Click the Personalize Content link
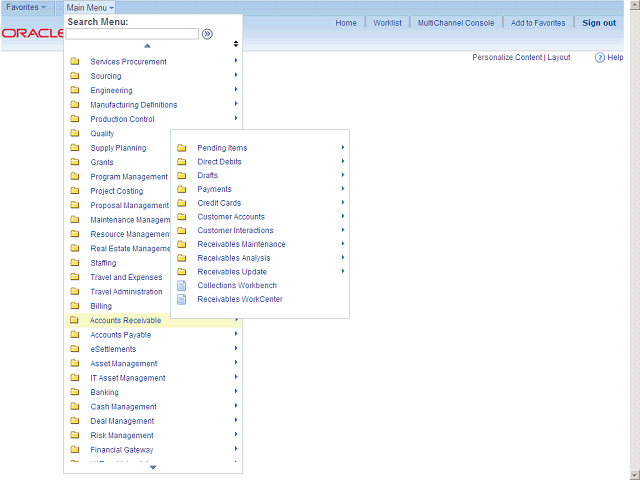The width and height of the screenshot is (640, 480). pyautogui.click(x=507, y=58)
